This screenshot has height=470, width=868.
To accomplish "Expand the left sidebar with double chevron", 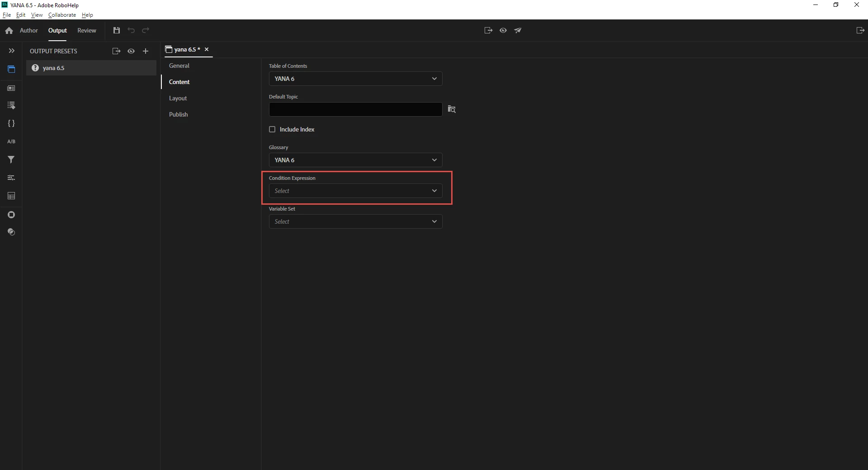I will [11, 51].
